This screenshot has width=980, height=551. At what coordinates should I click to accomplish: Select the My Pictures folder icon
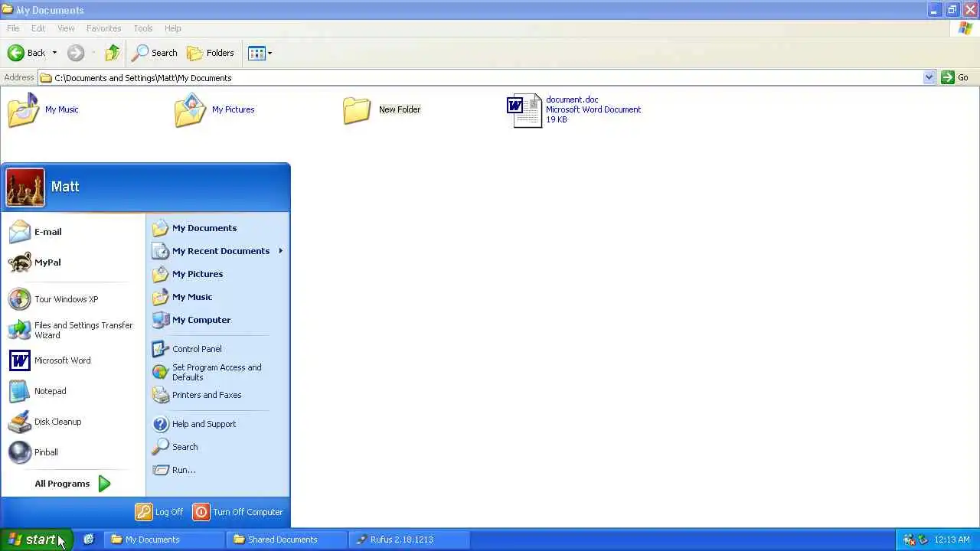tap(191, 110)
